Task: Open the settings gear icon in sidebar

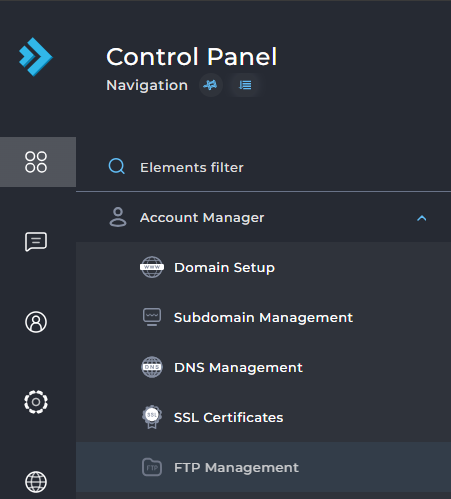Action: 36,402
